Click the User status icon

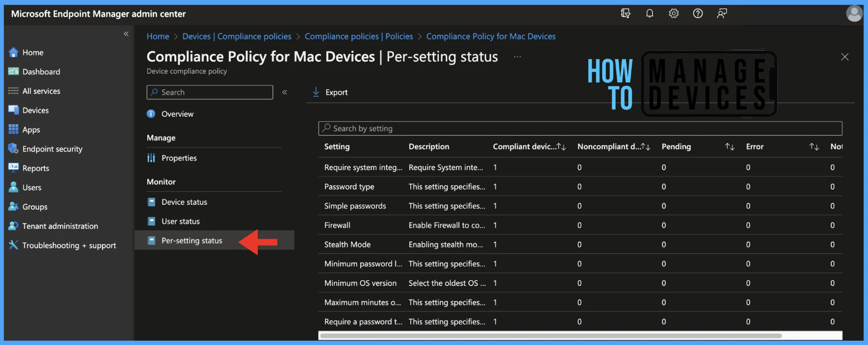click(x=151, y=221)
